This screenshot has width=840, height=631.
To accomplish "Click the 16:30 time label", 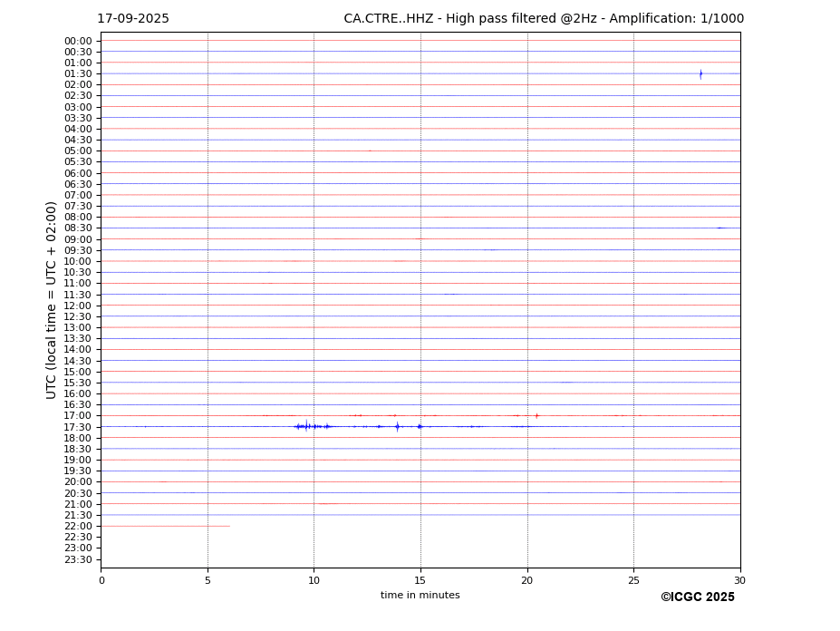I will pyautogui.click(x=78, y=404).
